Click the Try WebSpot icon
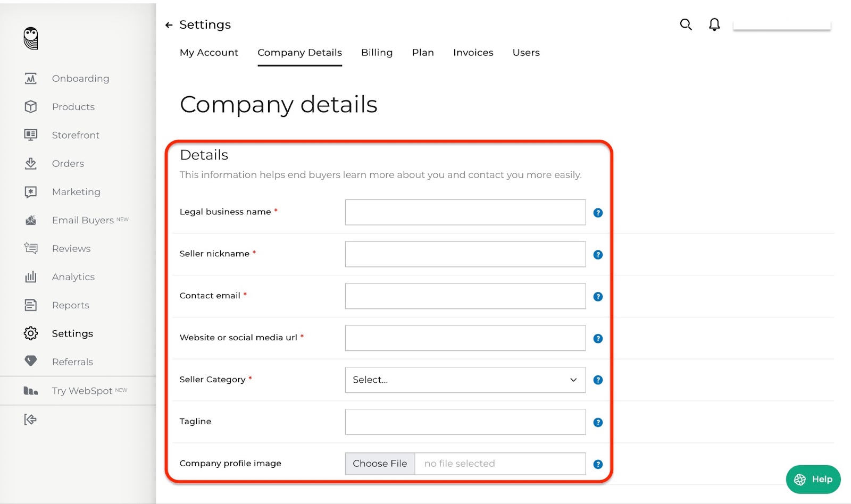This screenshot has width=851, height=504. 31,391
